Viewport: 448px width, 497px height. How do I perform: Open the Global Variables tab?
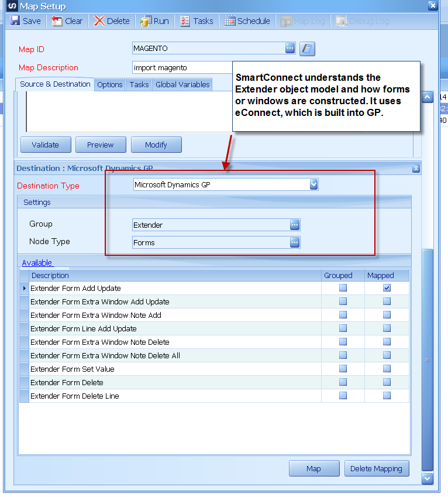[182, 85]
